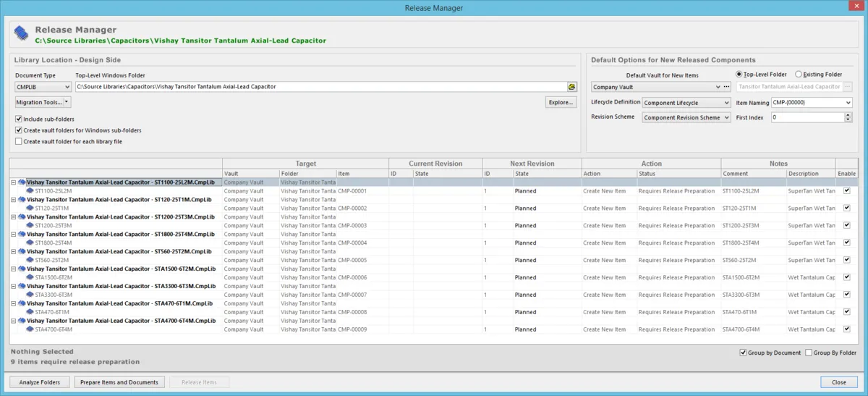Click the Action column group header

coord(651,164)
